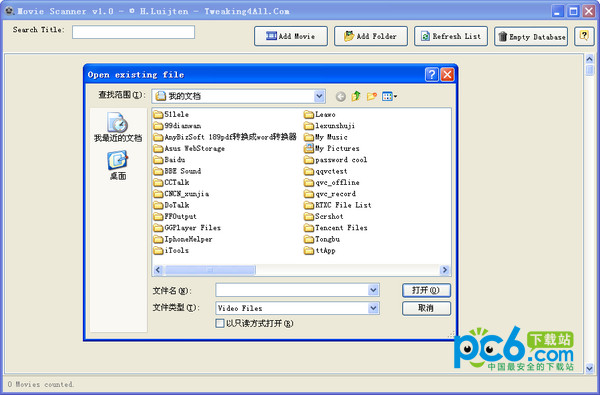Toggle the 以只读方式打开 checkbox
The height and width of the screenshot is (395, 600).
coord(220,323)
